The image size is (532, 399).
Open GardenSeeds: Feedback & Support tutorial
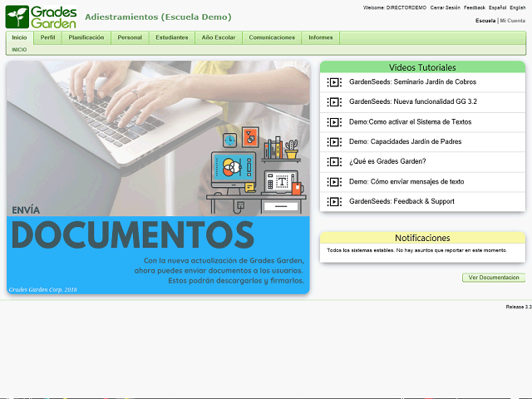click(x=401, y=202)
